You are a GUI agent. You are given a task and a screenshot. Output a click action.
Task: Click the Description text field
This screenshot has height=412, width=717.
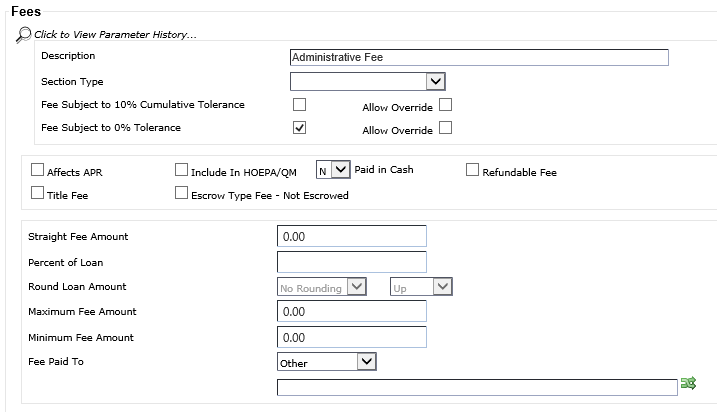pyautogui.click(x=478, y=57)
